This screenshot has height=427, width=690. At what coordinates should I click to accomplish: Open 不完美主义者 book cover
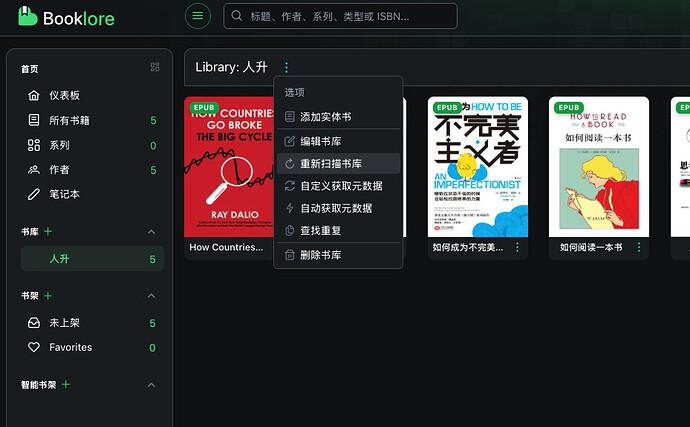coord(478,167)
